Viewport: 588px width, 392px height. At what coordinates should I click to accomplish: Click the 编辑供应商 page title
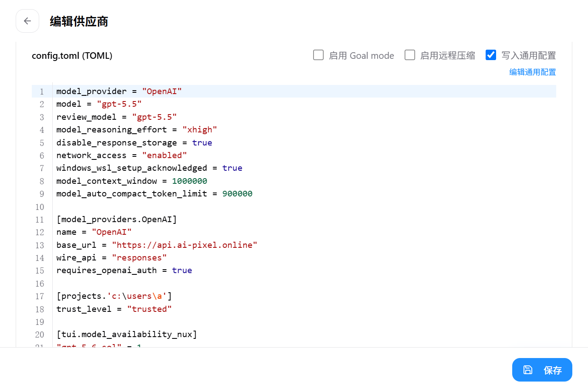79,21
